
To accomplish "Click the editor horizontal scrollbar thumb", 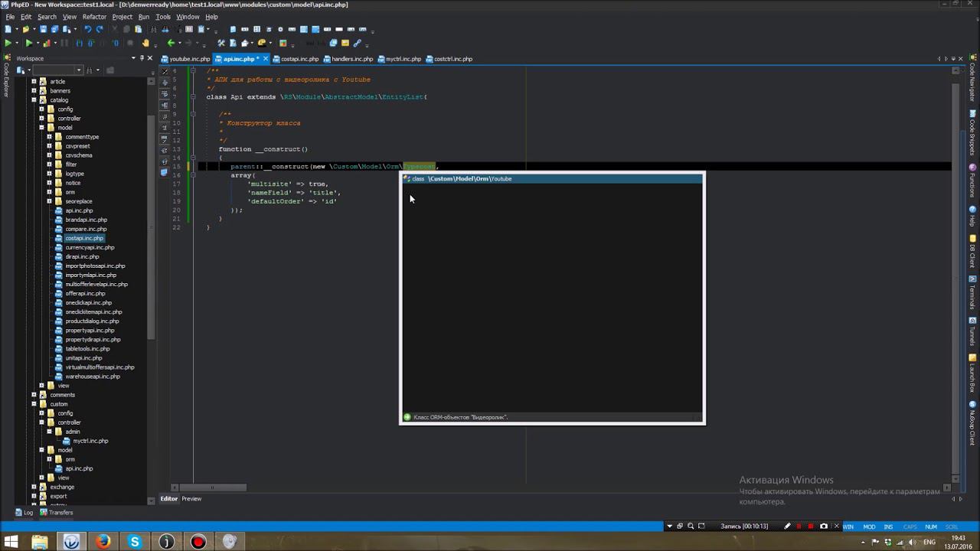I will [x=213, y=487].
